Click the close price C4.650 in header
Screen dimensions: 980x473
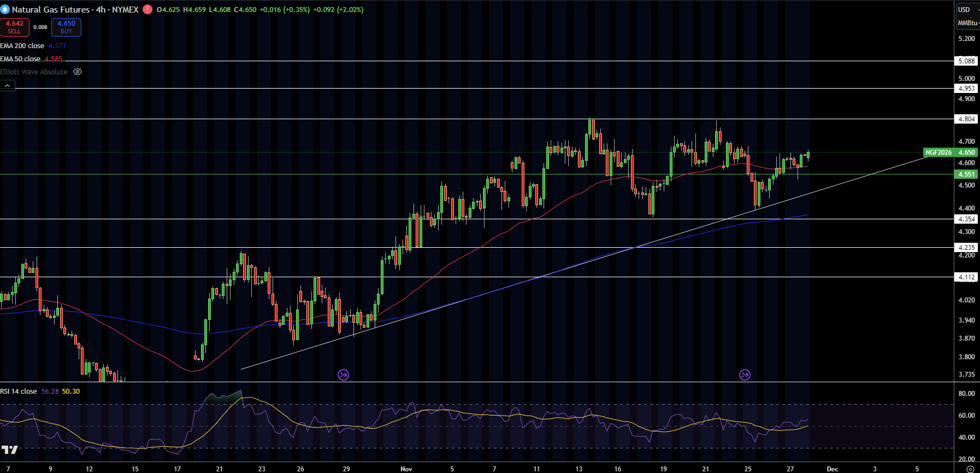click(x=245, y=9)
